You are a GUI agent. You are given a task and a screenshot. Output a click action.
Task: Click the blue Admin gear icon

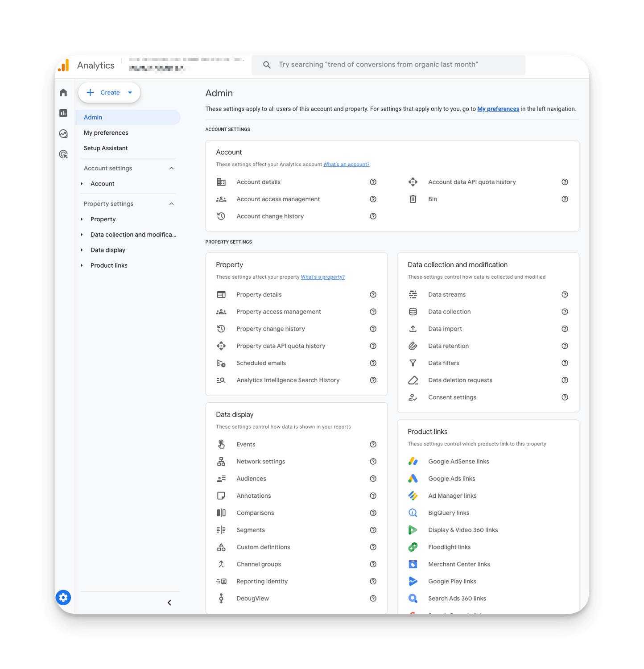(x=63, y=598)
